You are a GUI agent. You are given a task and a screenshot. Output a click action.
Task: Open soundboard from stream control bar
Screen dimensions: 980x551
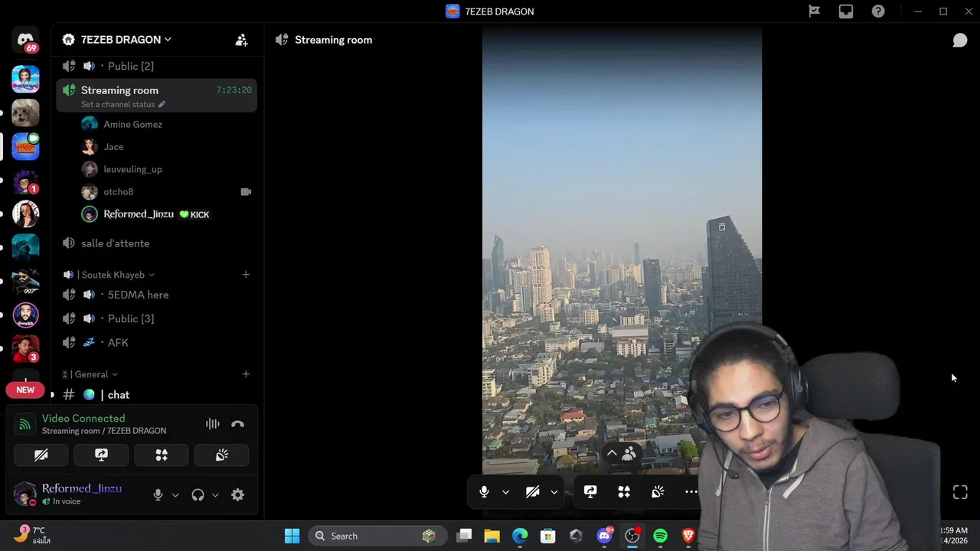(658, 492)
